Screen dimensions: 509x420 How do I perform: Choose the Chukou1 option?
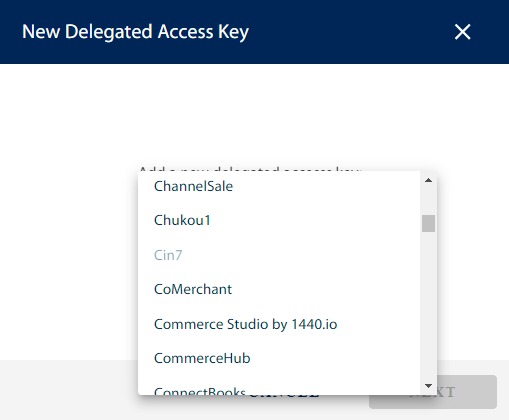pyautogui.click(x=279, y=220)
